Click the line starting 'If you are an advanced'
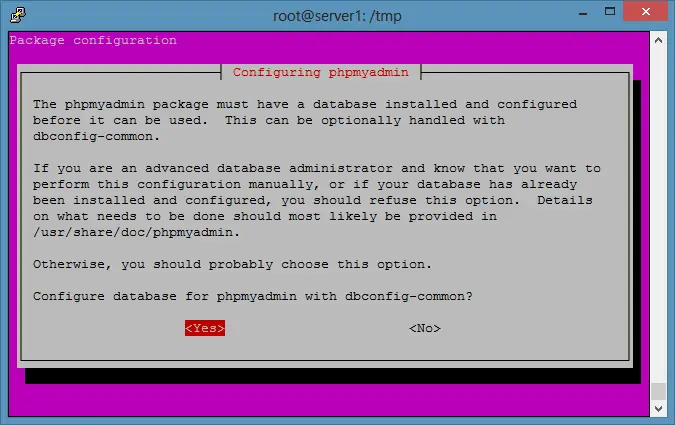Viewport: 675px width, 425px height. pos(317,168)
